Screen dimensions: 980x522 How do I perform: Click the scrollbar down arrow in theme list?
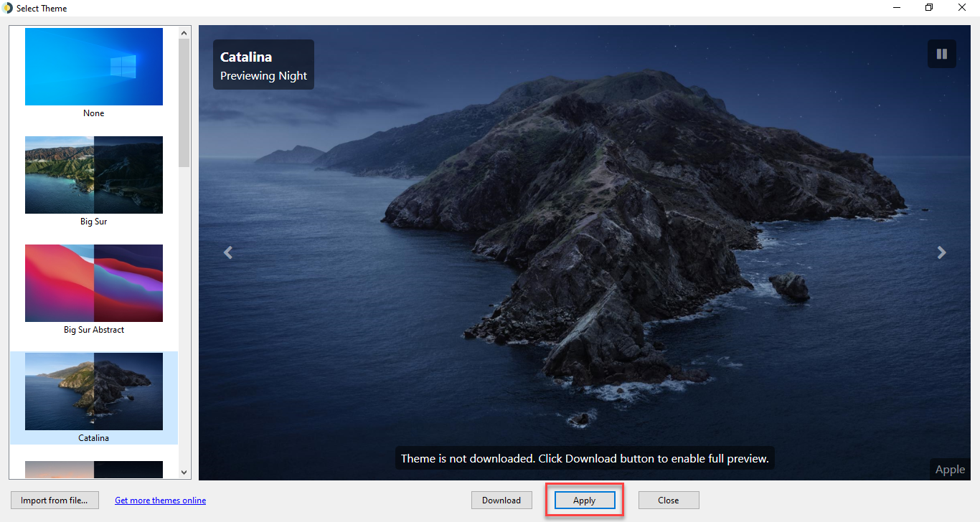click(184, 473)
